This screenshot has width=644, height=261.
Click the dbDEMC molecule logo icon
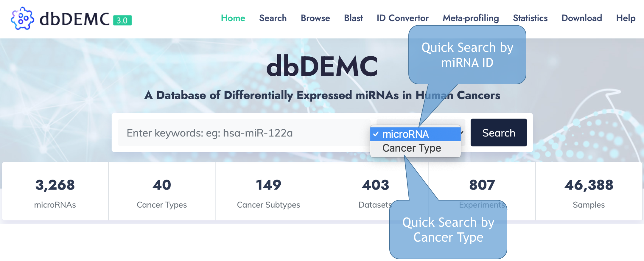click(22, 18)
